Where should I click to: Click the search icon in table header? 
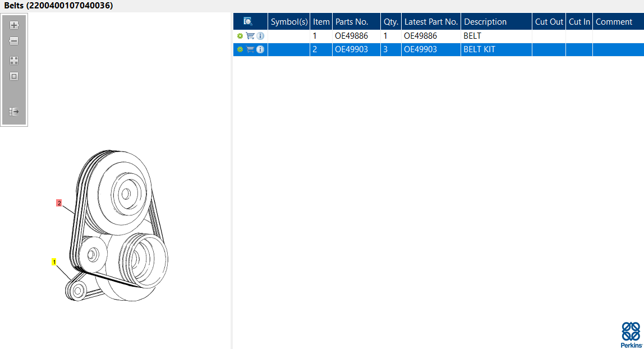pos(247,21)
